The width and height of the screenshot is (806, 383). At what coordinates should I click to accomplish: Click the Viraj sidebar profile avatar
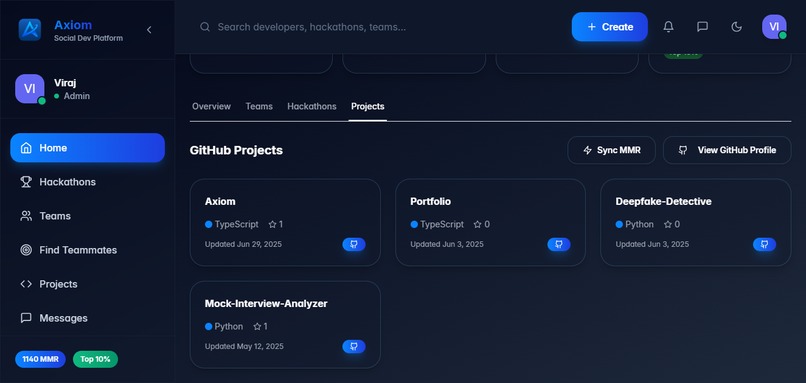click(x=30, y=89)
